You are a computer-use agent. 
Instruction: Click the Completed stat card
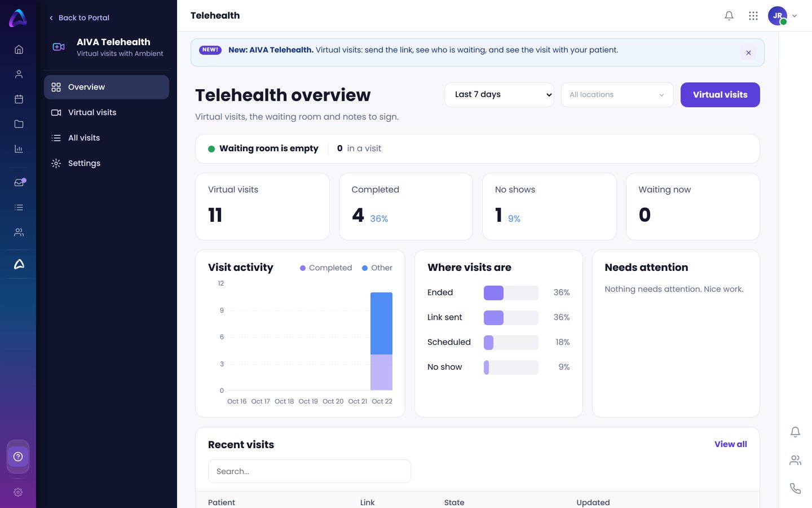tap(406, 207)
